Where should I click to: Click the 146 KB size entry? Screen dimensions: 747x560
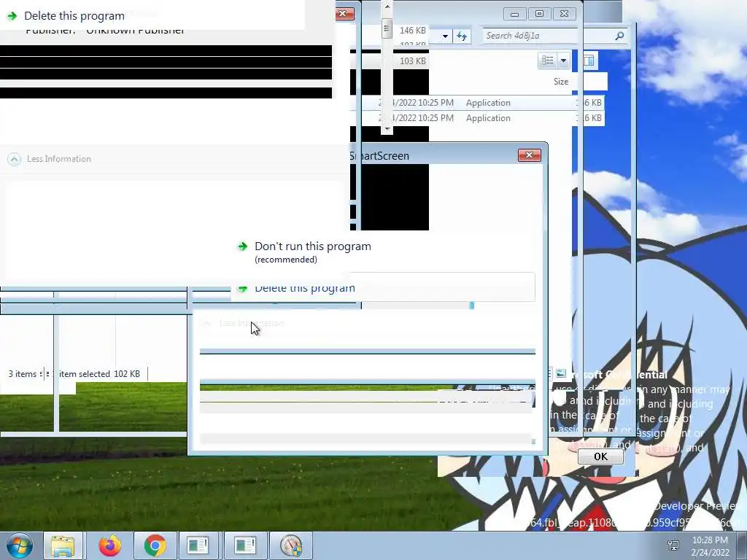tap(413, 31)
